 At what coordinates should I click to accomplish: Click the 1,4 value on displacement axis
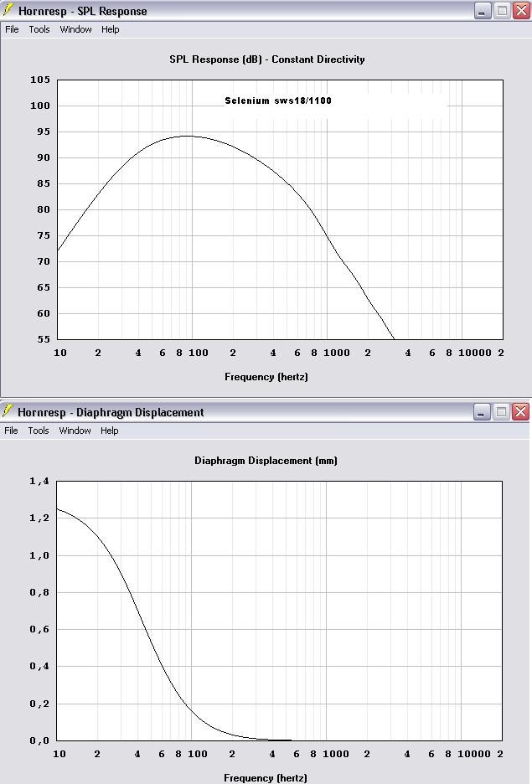(x=39, y=481)
